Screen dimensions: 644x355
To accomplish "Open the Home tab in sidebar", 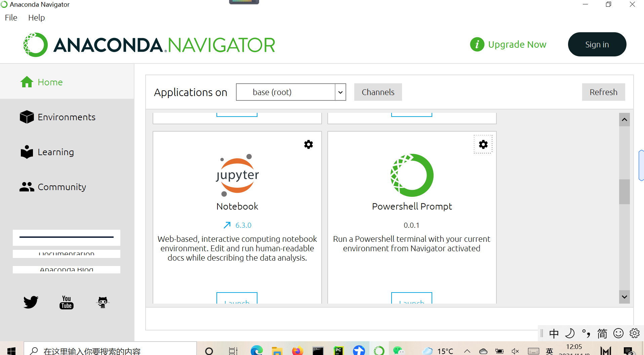I will pos(67,82).
